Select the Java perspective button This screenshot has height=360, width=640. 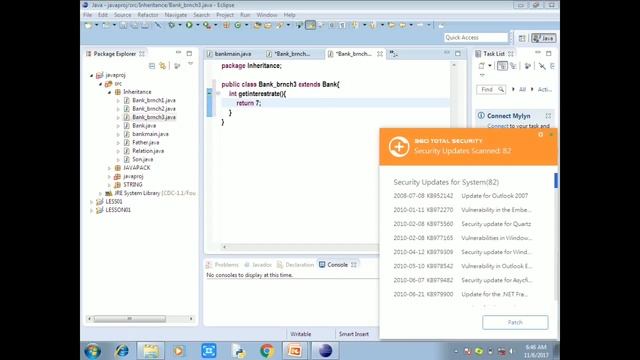[543, 38]
